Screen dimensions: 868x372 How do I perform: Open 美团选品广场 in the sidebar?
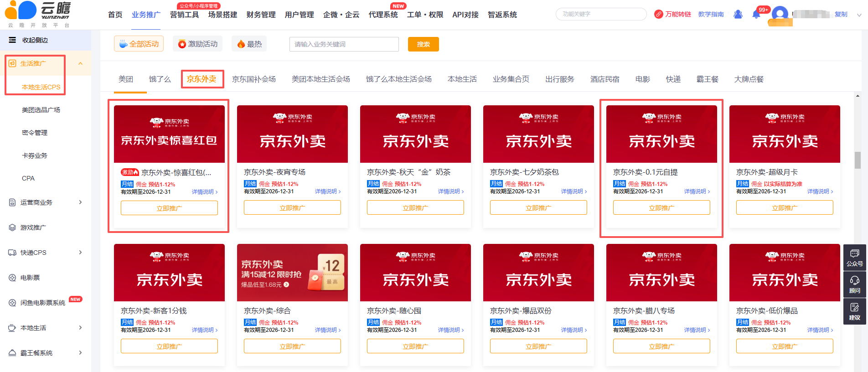pyautogui.click(x=41, y=110)
